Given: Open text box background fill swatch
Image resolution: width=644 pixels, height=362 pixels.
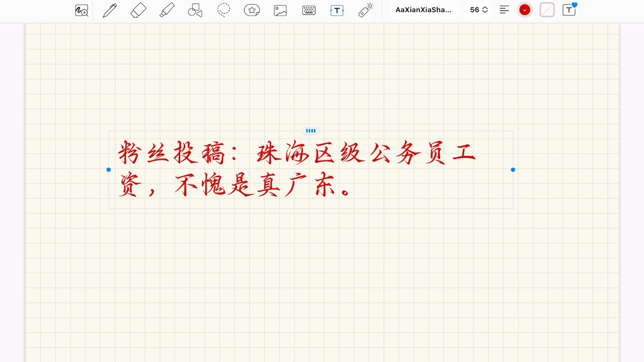Looking at the screenshot, I should (x=547, y=10).
